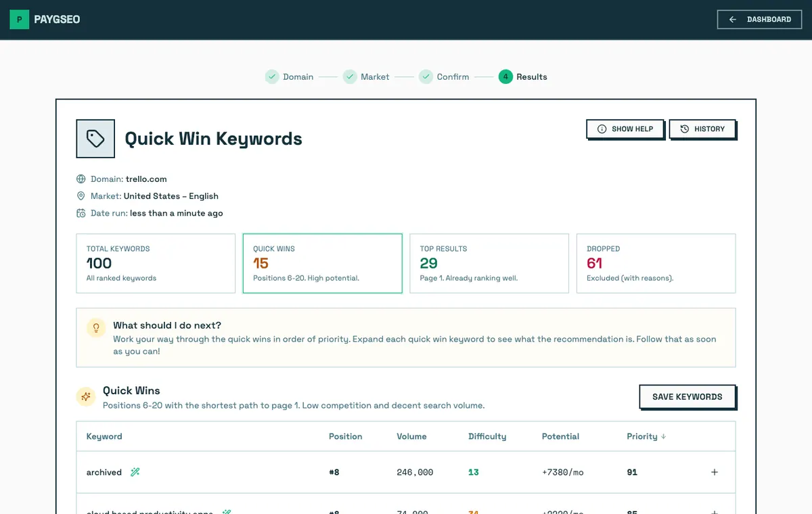Go back to the Dashboard
The image size is (812, 514).
(759, 20)
